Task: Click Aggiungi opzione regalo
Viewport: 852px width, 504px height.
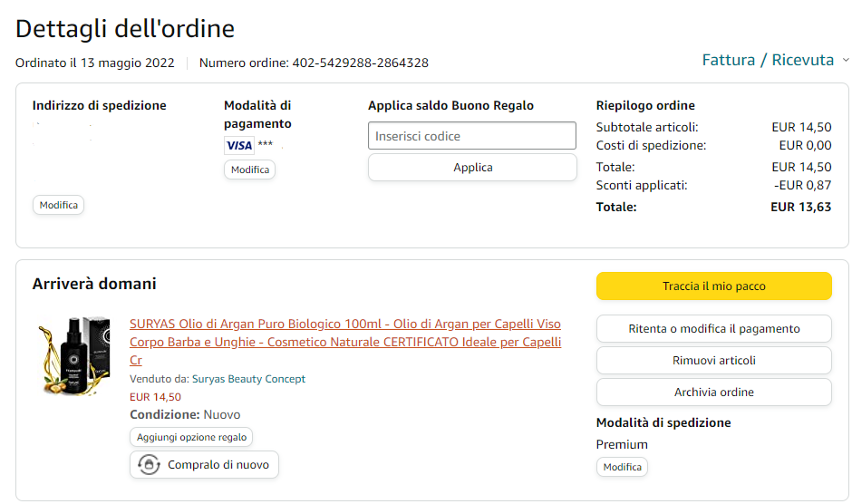Action: (x=191, y=437)
